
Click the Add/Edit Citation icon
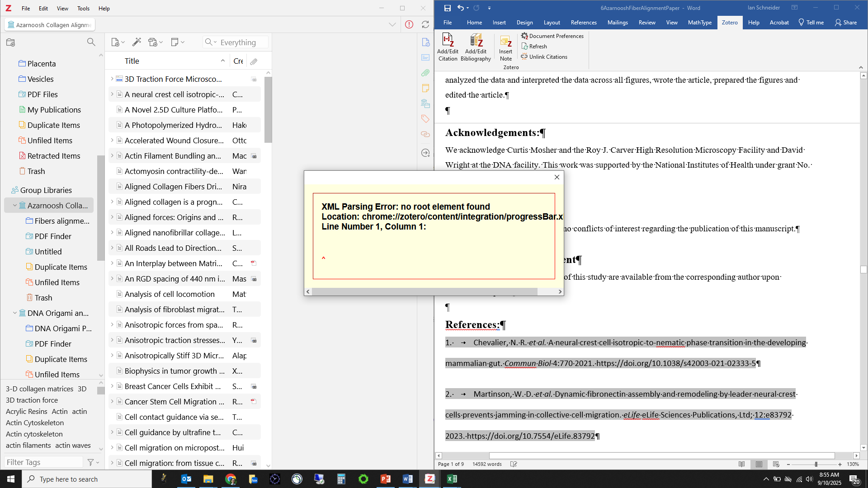click(x=448, y=47)
